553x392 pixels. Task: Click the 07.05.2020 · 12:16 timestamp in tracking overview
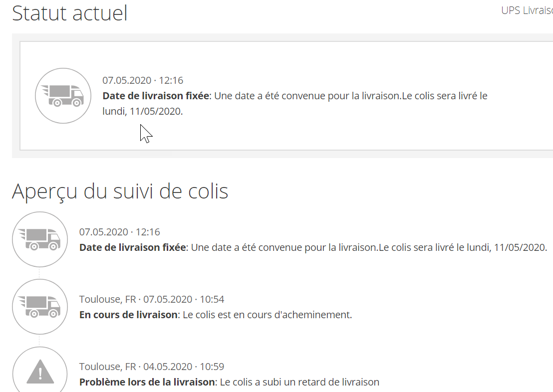click(x=119, y=232)
